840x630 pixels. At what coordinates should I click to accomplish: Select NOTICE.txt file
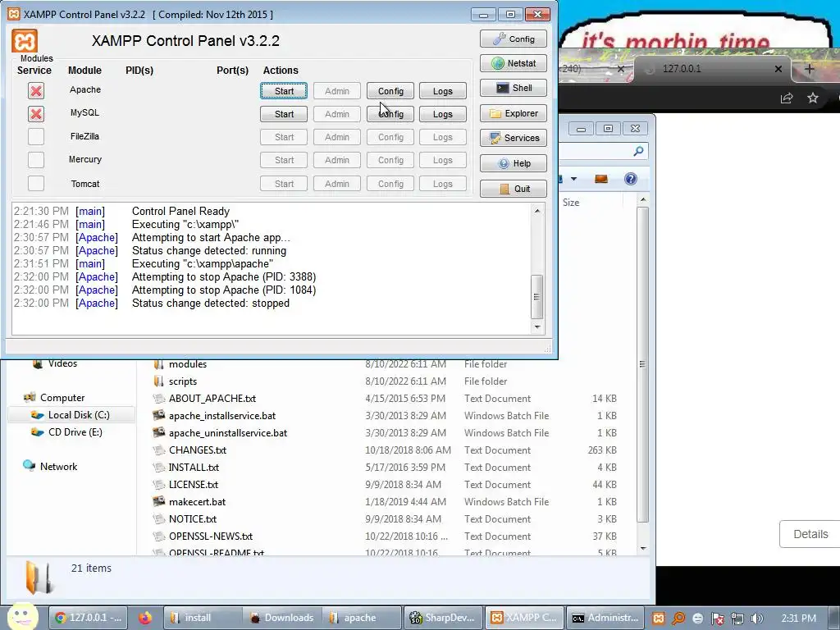(192, 519)
